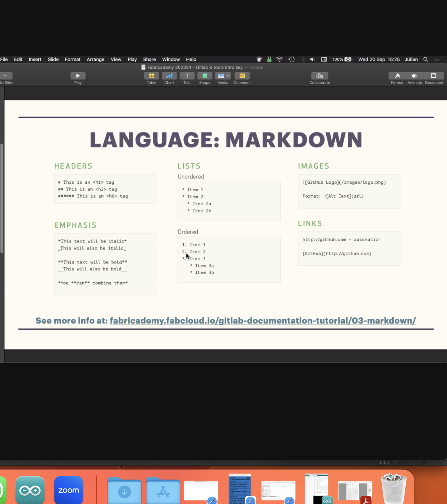Open the Applications folder in Dock
This screenshot has height=504, width=447.
pyautogui.click(x=163, y=491)
